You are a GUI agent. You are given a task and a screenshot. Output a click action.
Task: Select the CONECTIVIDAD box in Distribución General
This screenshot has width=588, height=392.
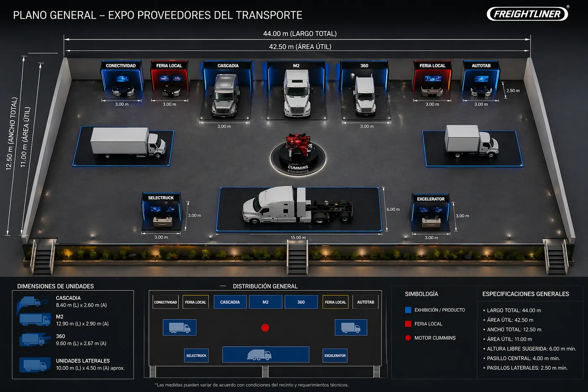coord(165,302)
